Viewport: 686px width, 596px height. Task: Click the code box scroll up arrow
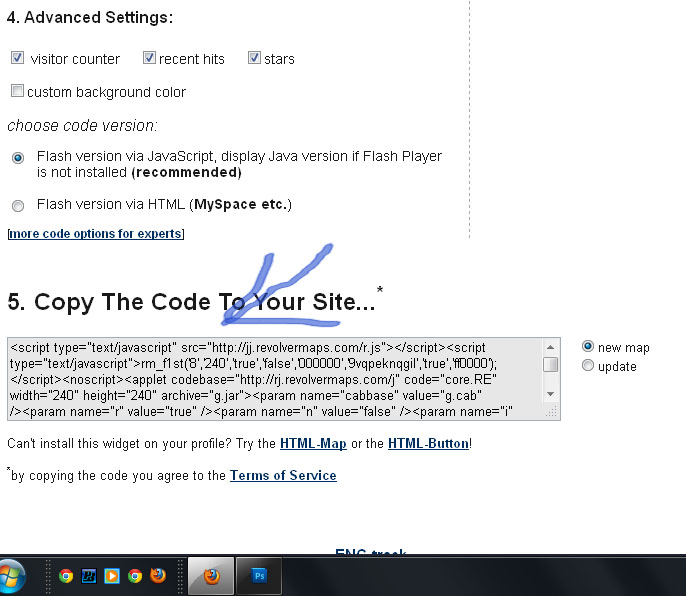coord(550,347)
